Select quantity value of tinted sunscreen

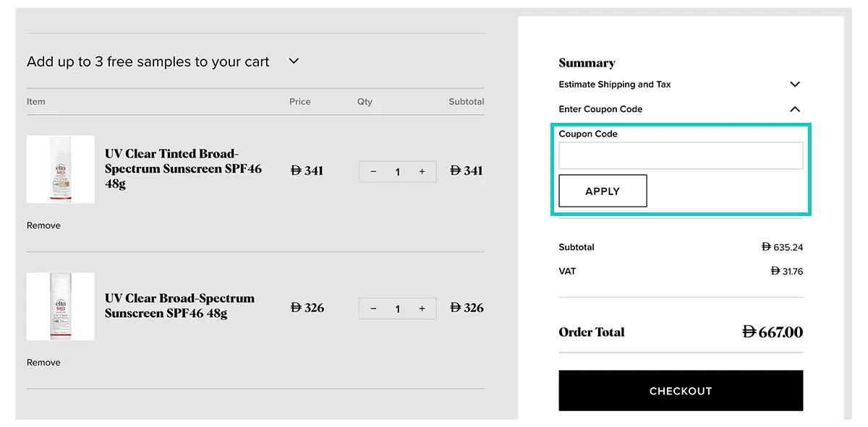397,171
